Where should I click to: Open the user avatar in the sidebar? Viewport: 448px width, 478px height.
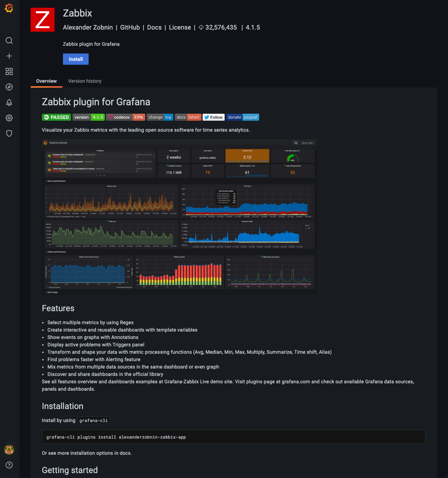[9, 449]
